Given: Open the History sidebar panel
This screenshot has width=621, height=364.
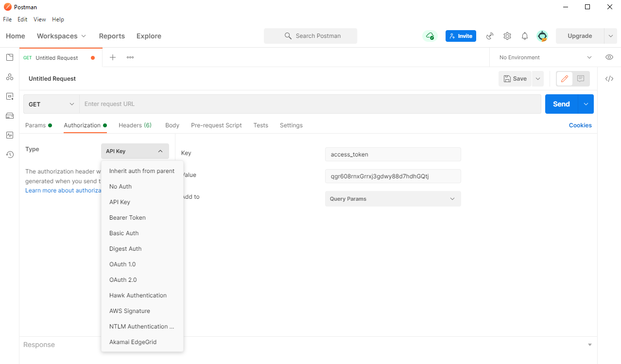Looking at the screenshot, I should coord(9,155).
